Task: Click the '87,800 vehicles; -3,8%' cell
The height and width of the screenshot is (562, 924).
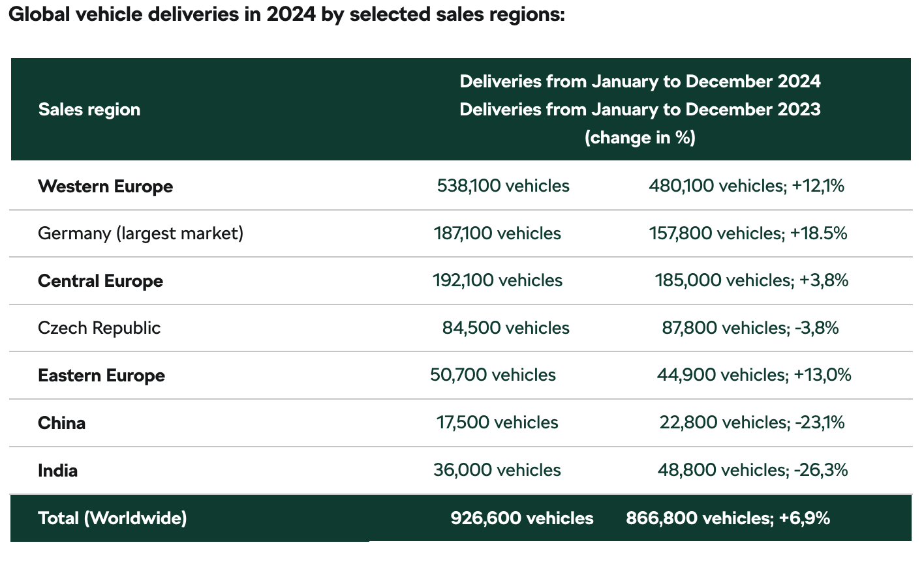Action: click(x=750, y=328)
